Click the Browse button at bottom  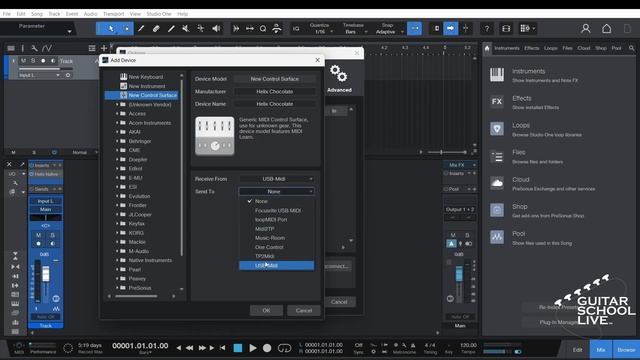click(x=626, y=350)
